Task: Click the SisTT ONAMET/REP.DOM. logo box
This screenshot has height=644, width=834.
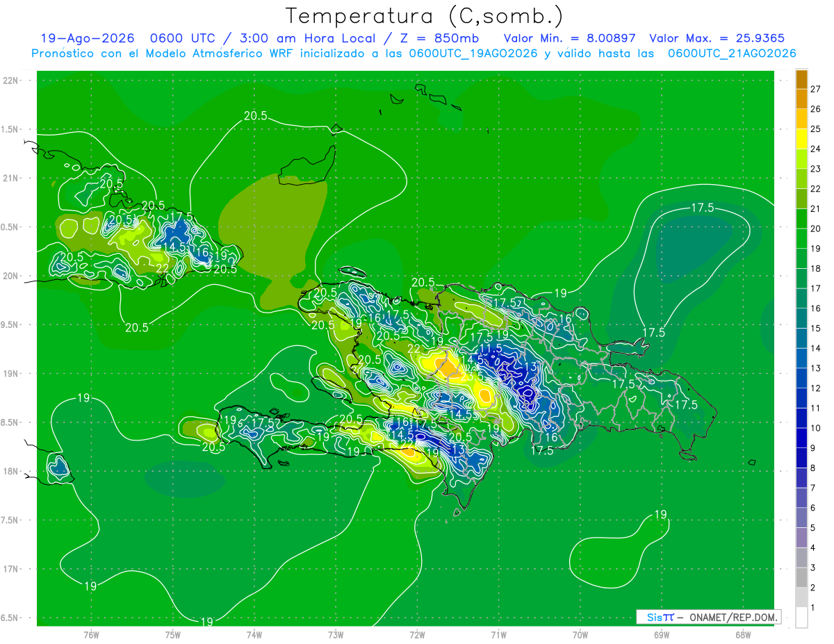Action: (708, 617)
